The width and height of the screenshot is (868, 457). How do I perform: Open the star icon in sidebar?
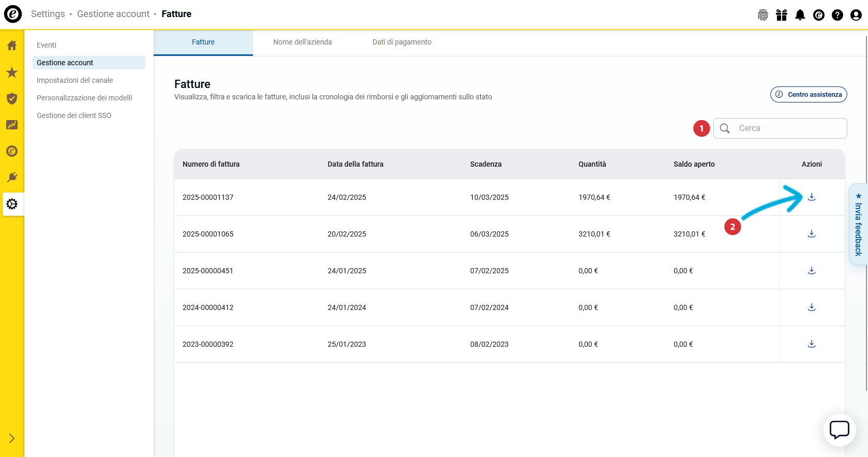[12, 72]
